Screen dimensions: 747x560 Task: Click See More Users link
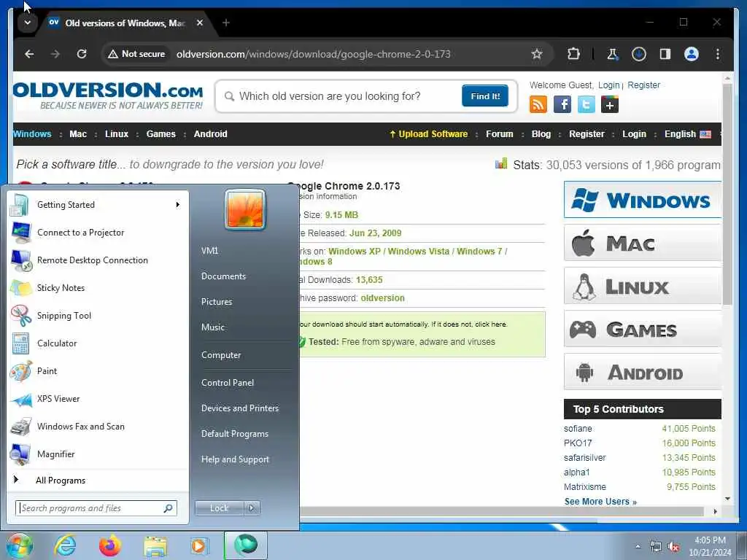(x=600, y=502)
